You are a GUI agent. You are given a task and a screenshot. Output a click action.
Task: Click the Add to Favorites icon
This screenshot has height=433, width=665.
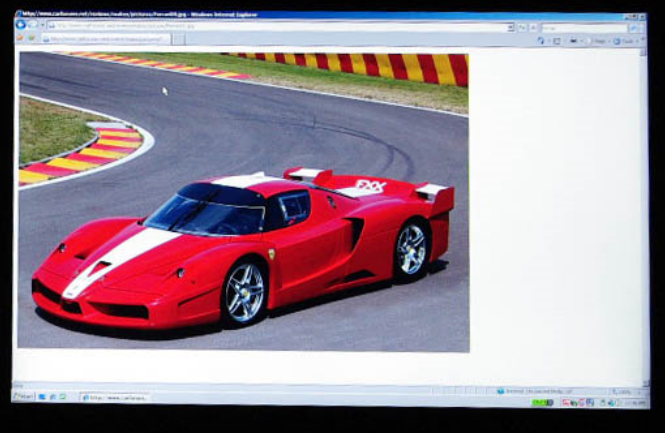(x=31, y=38)
